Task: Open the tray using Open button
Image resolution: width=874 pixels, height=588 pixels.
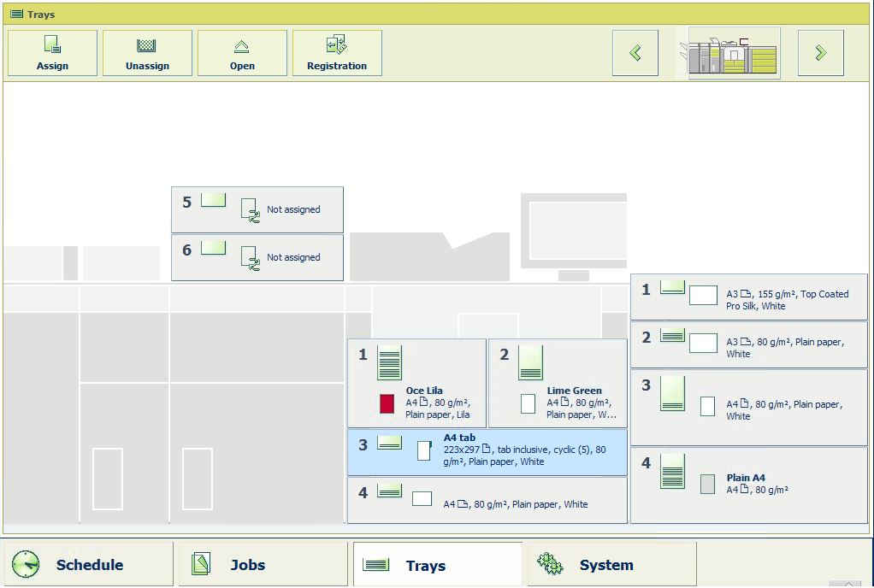Action: click(242, 53)
